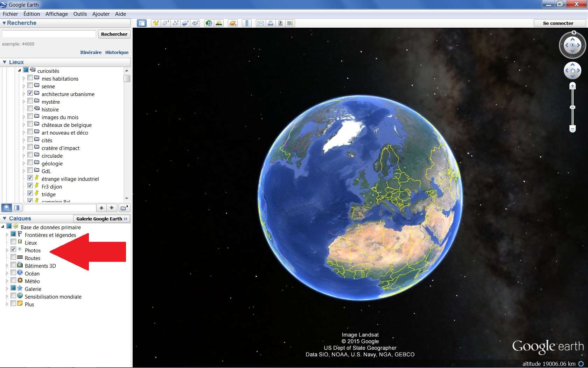The image size is (588, 368).
Task: Toggle the Météo layer checkbox
Action: (x=13, y=280)
